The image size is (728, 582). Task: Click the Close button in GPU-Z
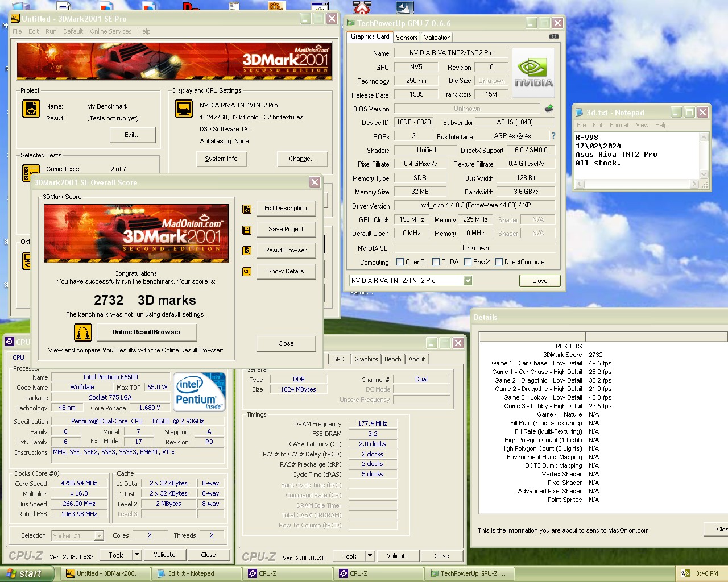click(x=540, y=281)
